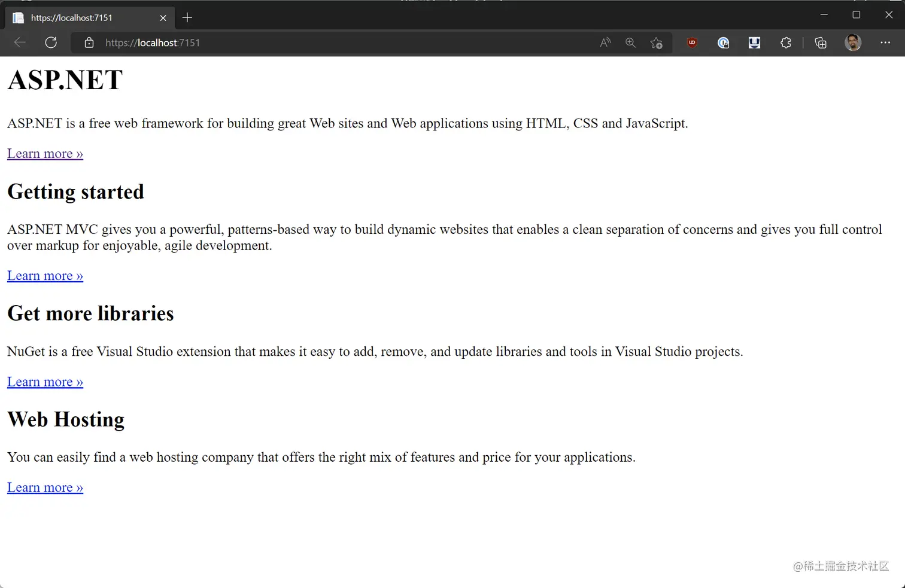Click the Getting started heading

(x=75, y=192)
